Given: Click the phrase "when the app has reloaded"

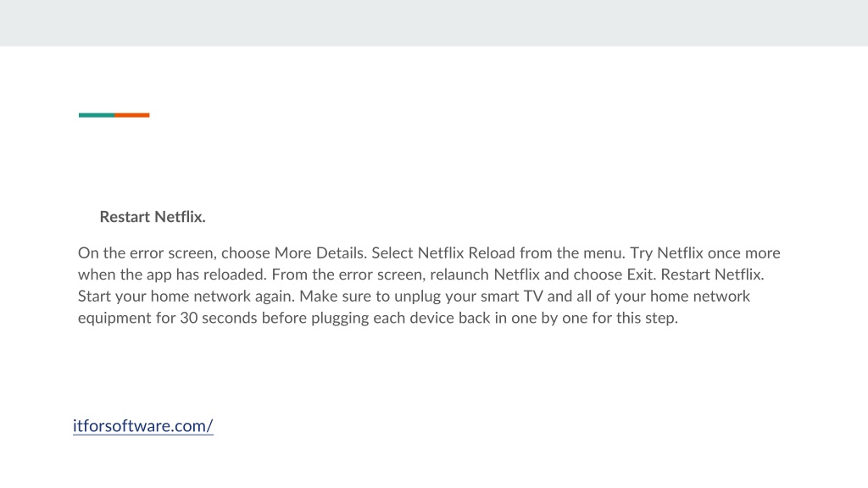Looking at the screenshot, I should pos(170,274).
